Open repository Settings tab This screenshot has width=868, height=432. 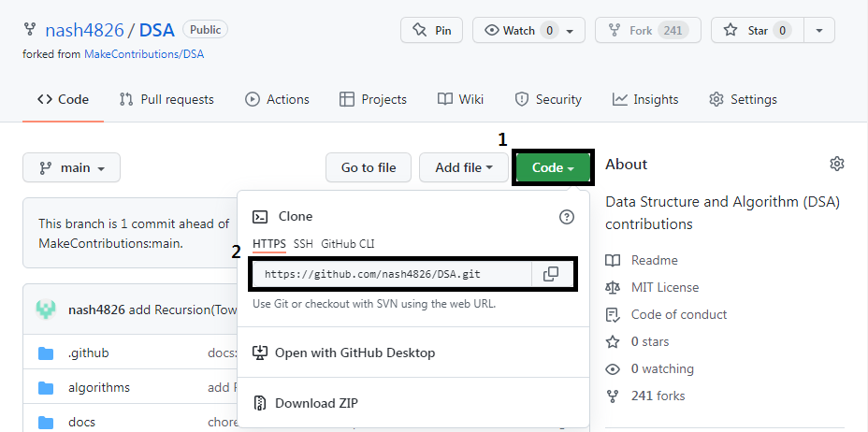pos(743,99)
